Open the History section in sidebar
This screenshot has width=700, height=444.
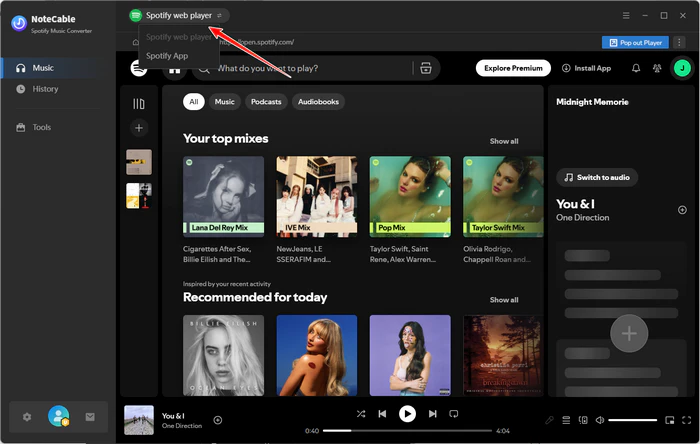45,89
